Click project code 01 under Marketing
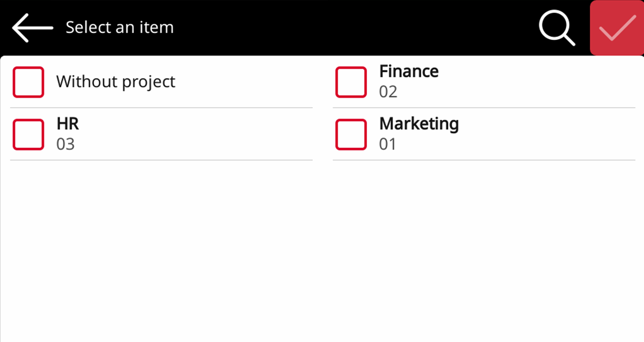This screenshot has height=342, width=644. 388,144
